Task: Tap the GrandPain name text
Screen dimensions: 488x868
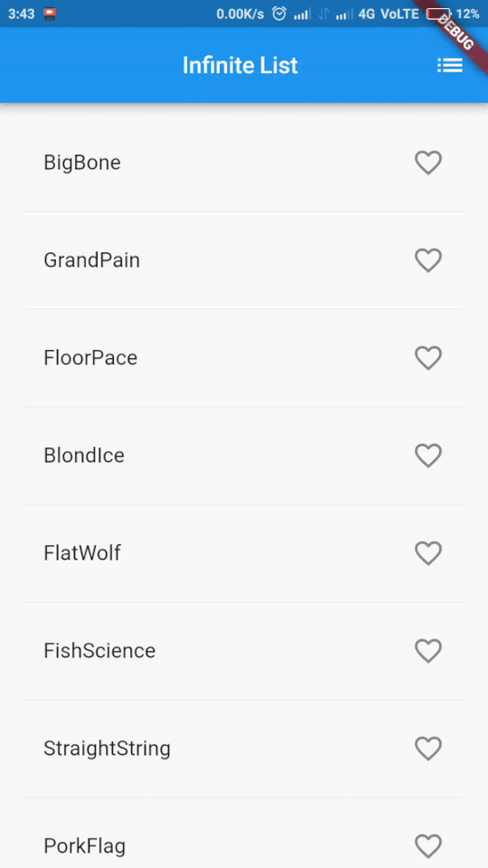Action: (92, 260)
